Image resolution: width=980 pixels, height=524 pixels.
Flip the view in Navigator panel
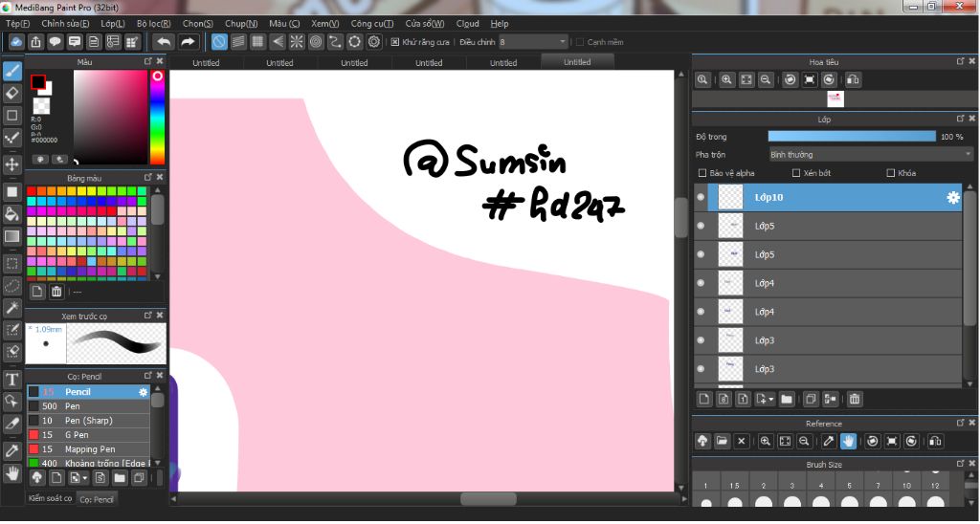853,80
